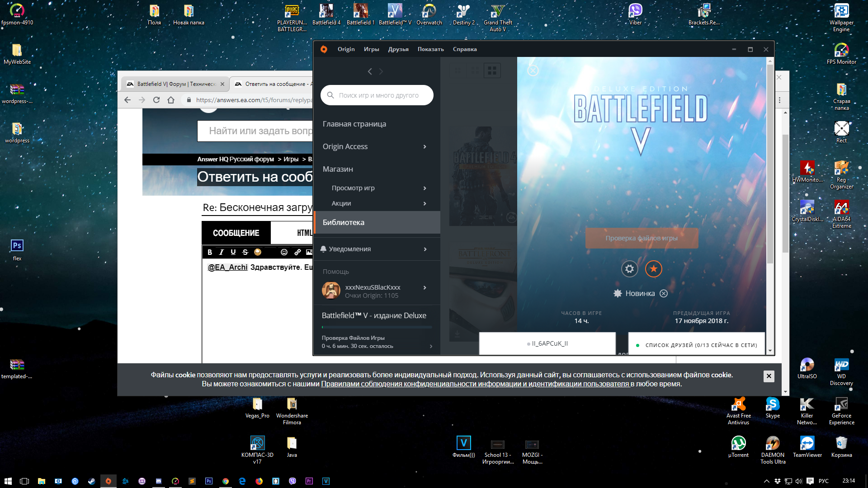Apply strikethrough in forum editor
This screenshot has height=488, width=868.
pos(245,252)
